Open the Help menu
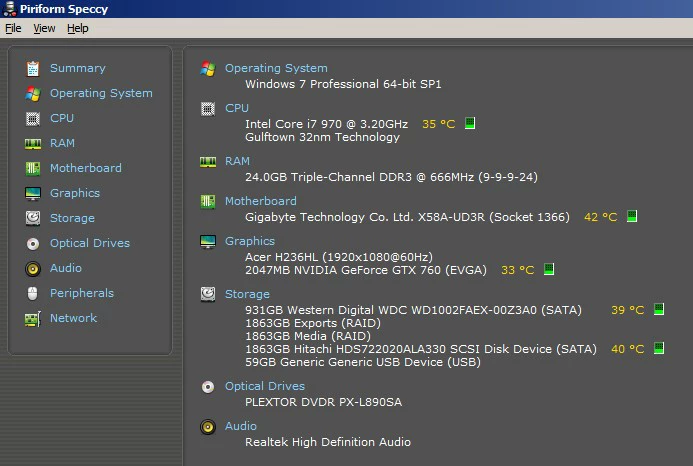Screen dimensions: 693x466 (x=78, y=28)
